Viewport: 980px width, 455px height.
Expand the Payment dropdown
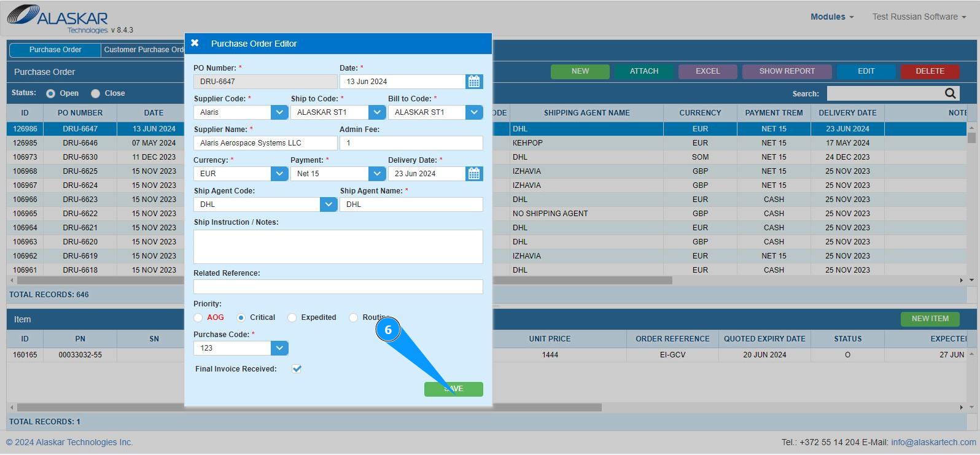coord(377,174)
